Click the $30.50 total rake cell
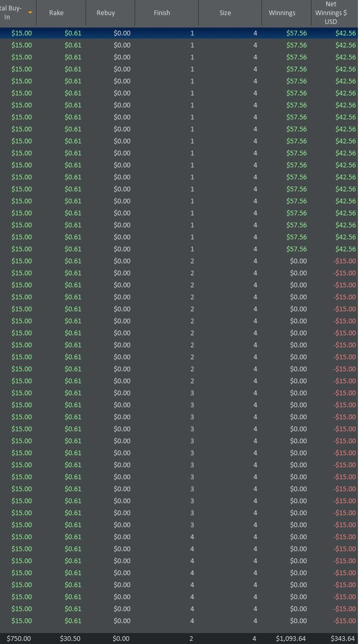 (x=70, y=638)
